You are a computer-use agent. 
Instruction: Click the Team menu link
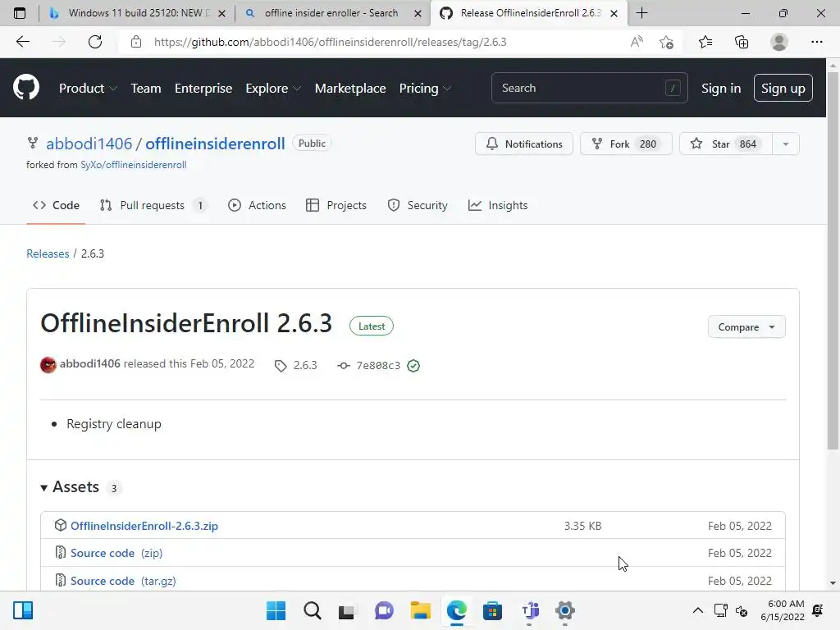(x=146, y=89)
